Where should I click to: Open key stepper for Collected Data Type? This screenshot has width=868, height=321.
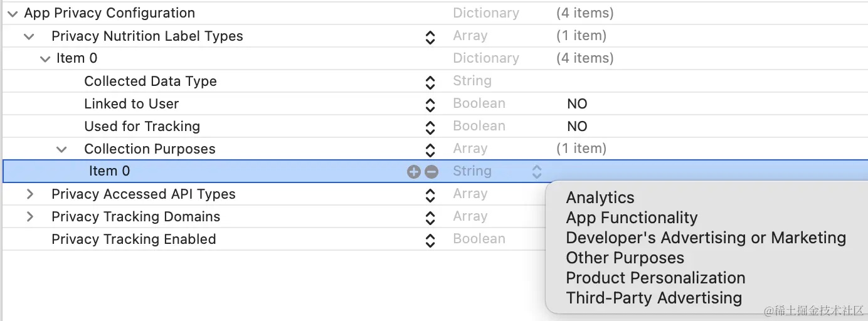tap(430, 82)
